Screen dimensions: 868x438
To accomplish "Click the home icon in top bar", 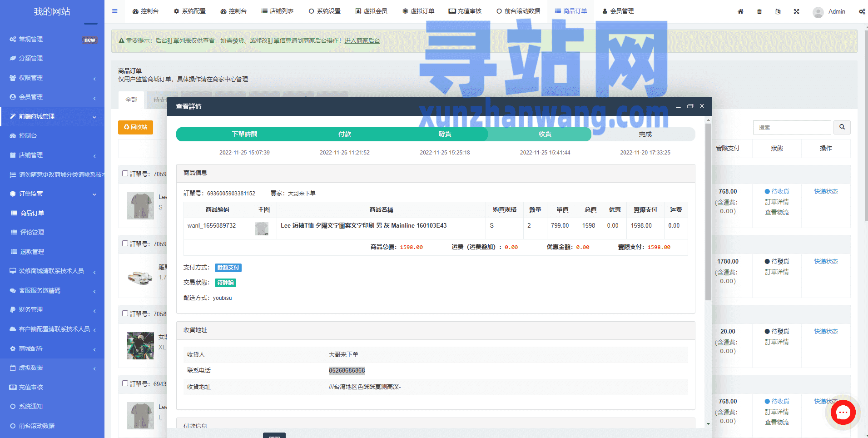I will (740, 11).
